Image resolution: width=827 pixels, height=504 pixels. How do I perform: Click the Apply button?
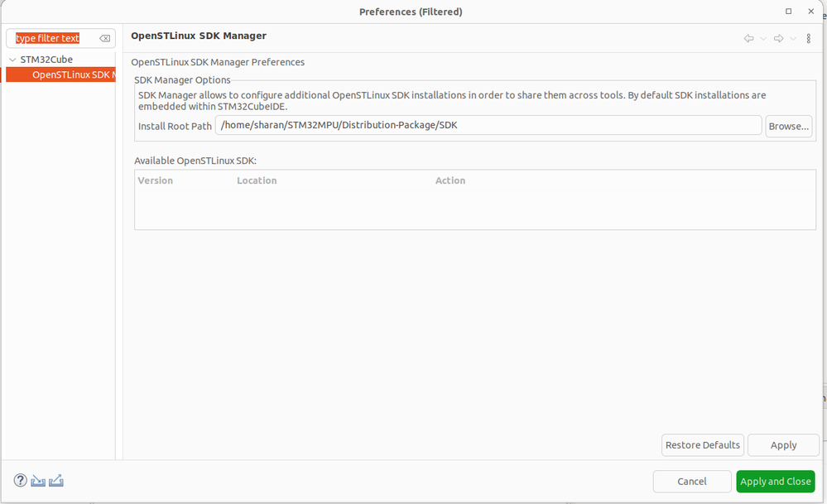pos(783,445)
